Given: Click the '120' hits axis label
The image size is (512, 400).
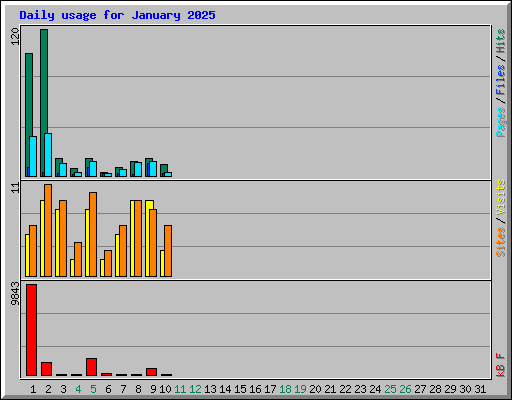Looking at the screenshot, I should tap(15, 36).
